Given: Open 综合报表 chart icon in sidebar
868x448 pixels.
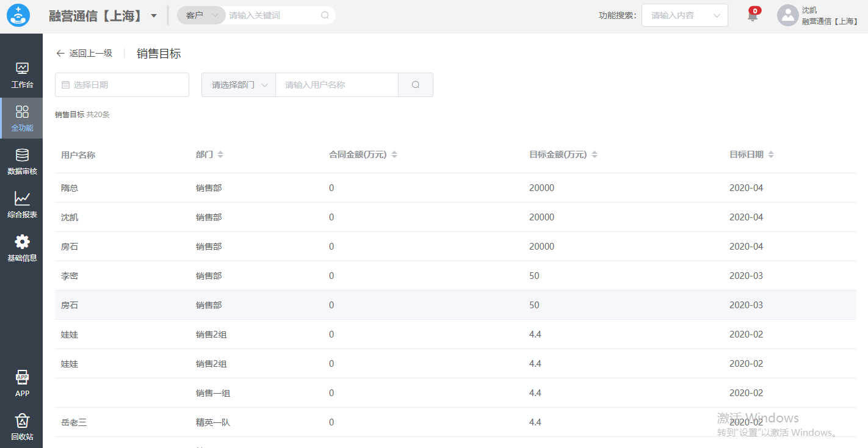Looking at the screenshot, I should pos(22,199).
